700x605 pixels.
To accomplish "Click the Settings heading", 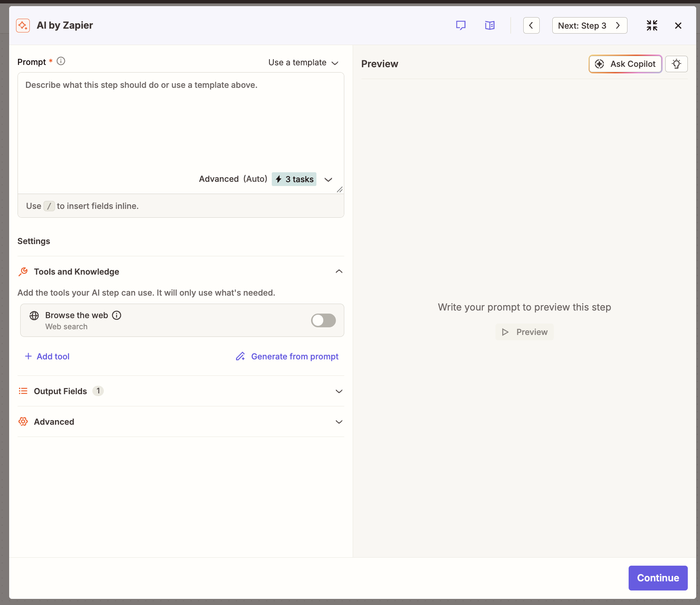I will [34, 241].
